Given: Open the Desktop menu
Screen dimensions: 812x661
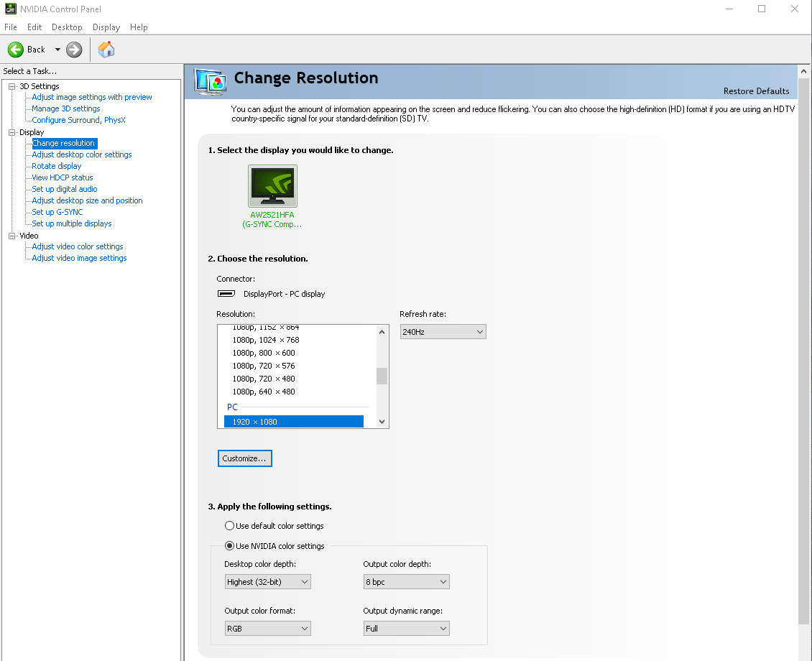Looking at the screenshot, I should coord(67,27).
